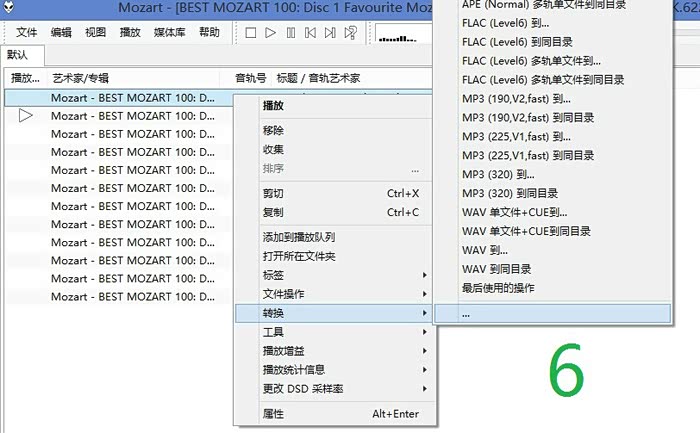Select WAV 到同目录 converter preset
Screen dimensions: 700x433
coord(553,269)
